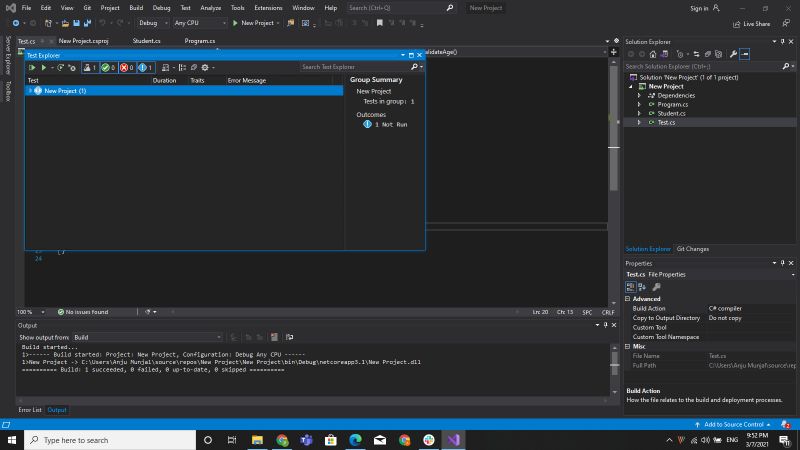800x450 pixels.
Task: Click Show All Files icon in Solution Explorer
Action: coord(719,54)
